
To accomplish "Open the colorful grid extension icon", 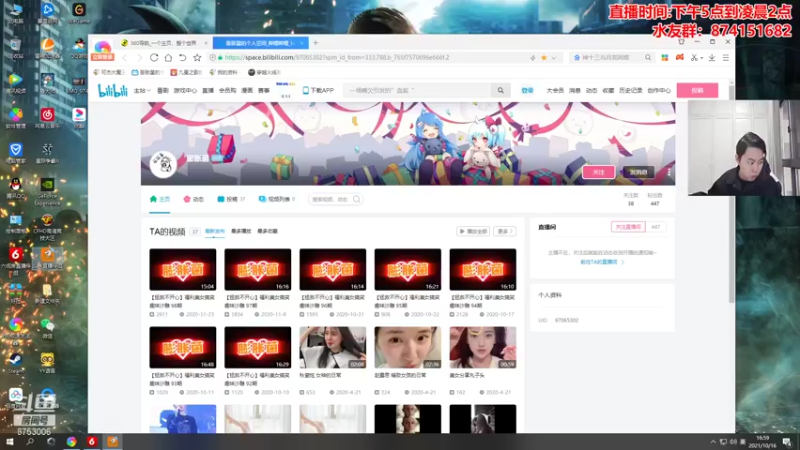I will [664, 58].
